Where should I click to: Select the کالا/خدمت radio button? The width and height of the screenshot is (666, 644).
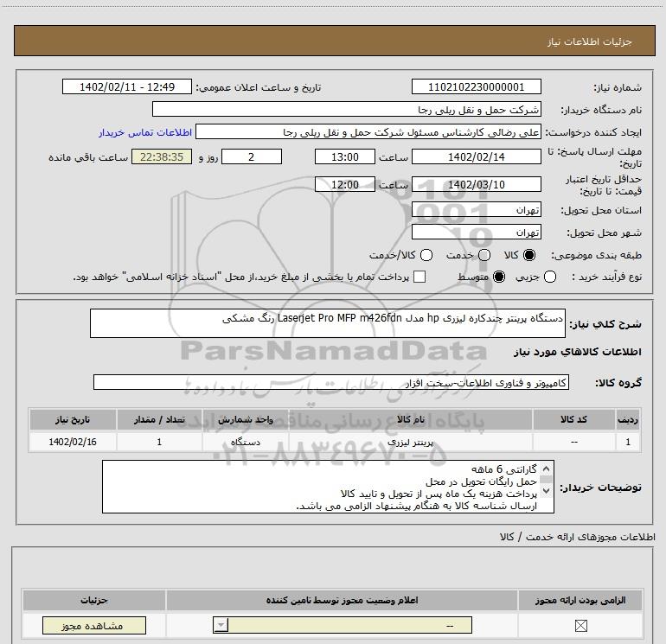point(426,255)
